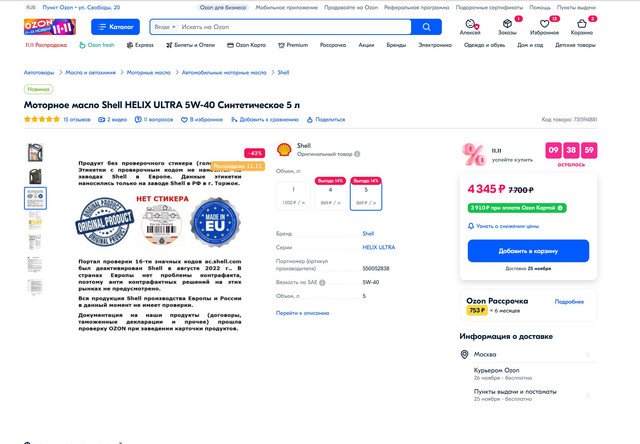
Task: Open Ozon Карта section
Action: pos(247,45)
